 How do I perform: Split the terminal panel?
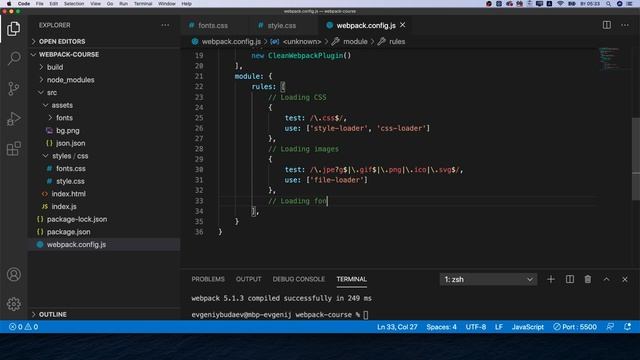(x=569, y=280)
